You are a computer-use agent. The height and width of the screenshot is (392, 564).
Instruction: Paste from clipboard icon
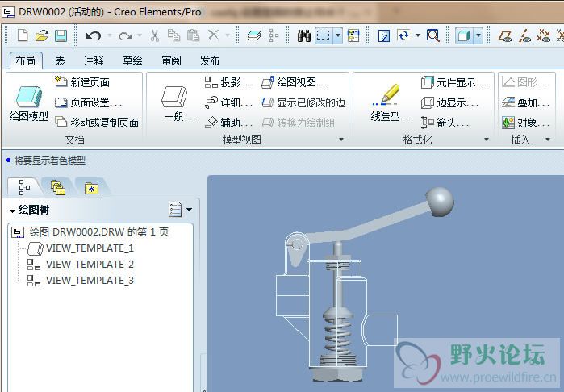(x=193, y=35)
